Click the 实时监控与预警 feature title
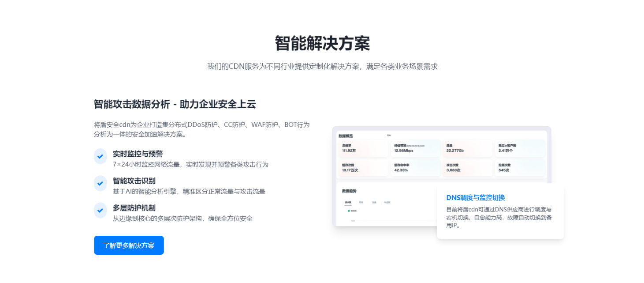Image resolution: width=644 pixels, height=283 pixels. (x=138, y=154)
